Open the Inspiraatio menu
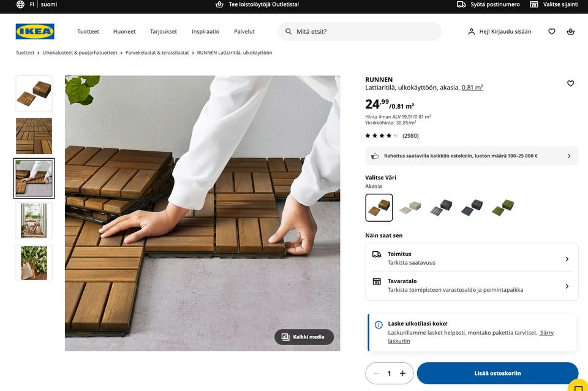Image resolution: width=588 pixels, height=391 pixels. (x=206, y=31)
